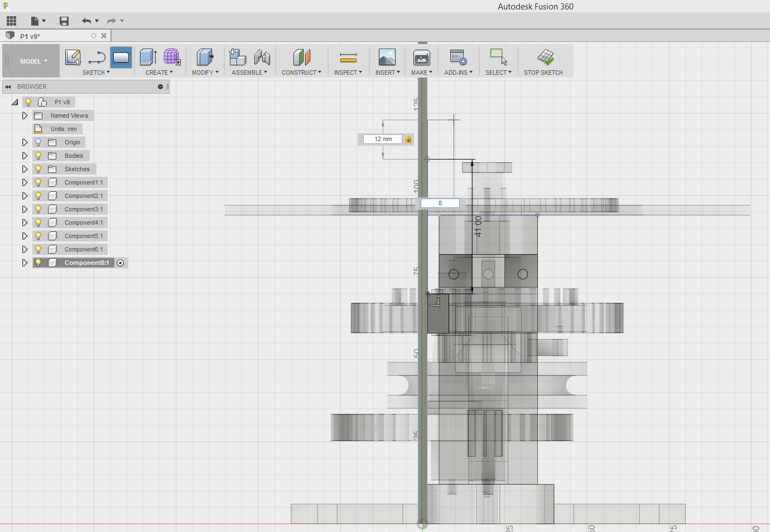
Task: Collapse the P1 v9 root node
Action: click(15, 102)
